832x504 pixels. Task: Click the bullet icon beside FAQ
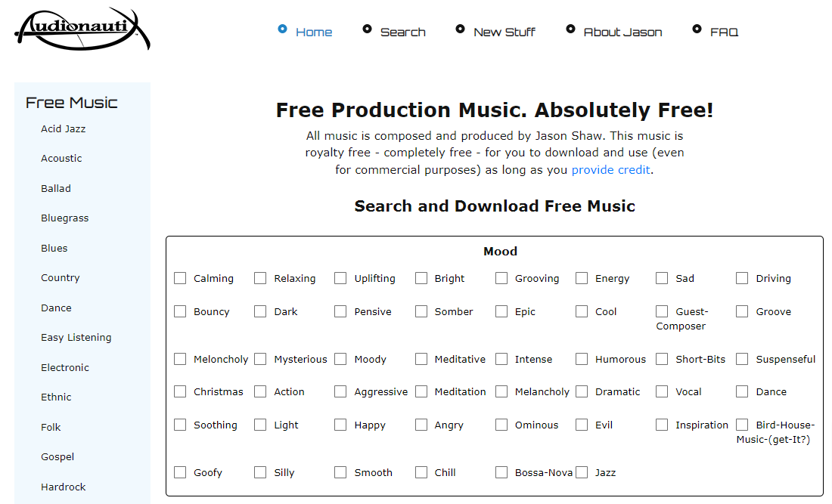coord(697,29)
